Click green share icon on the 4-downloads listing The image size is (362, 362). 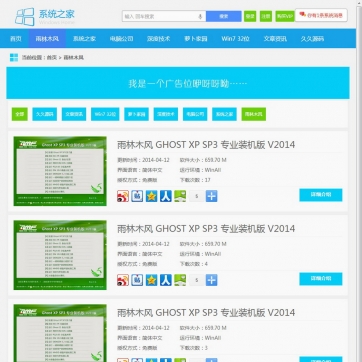click(x=180, y=280)
